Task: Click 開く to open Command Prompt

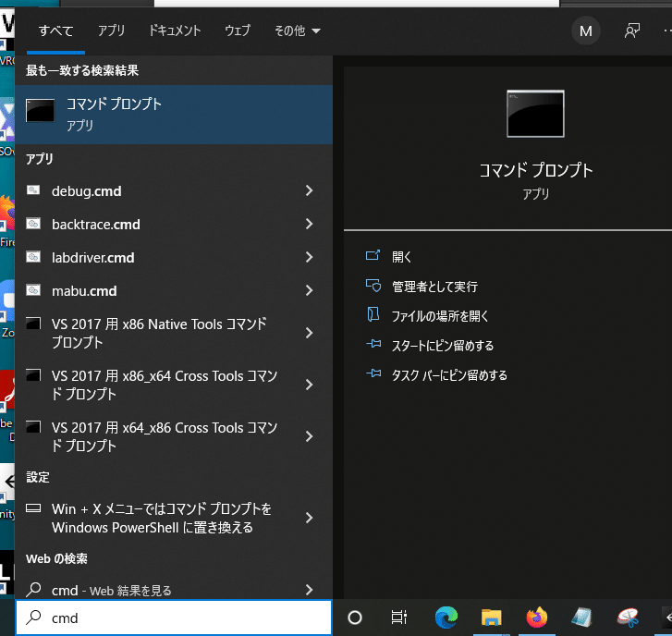Action: [x=401, y=257]
